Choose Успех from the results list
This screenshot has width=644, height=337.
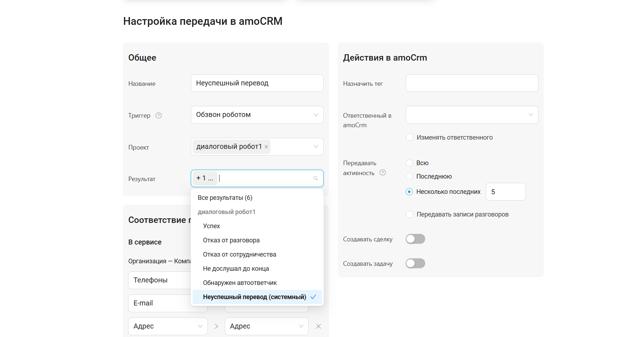click(x=211, y=226)
